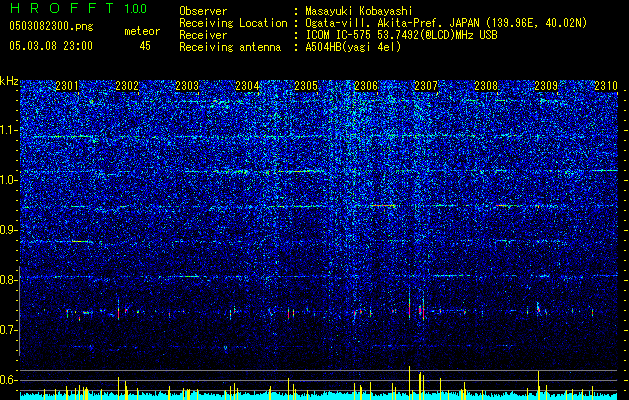
Task: Click the 'Receiving antenna' field label
Action: (x=230, y=47)
